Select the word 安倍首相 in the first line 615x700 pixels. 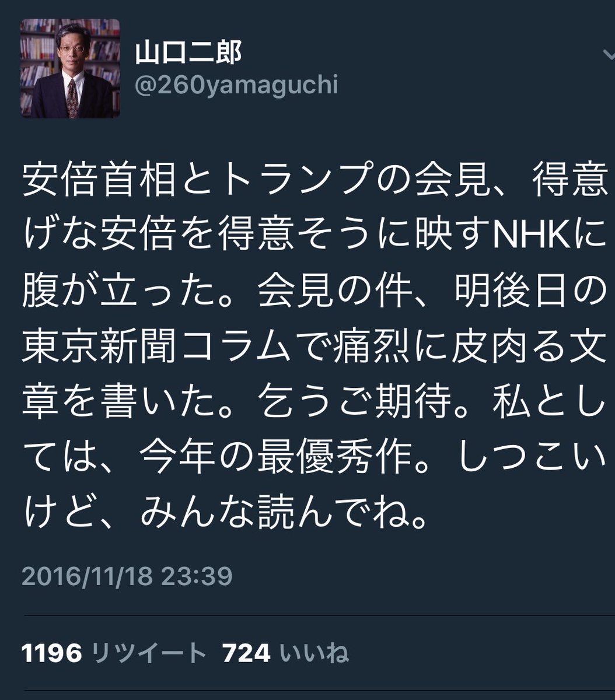98,183
